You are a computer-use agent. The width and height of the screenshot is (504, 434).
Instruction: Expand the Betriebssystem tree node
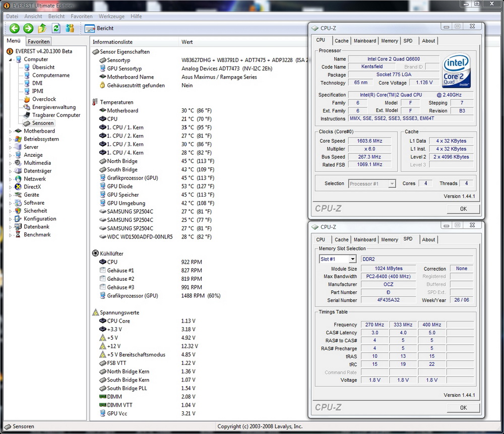(x=10, y=139)
